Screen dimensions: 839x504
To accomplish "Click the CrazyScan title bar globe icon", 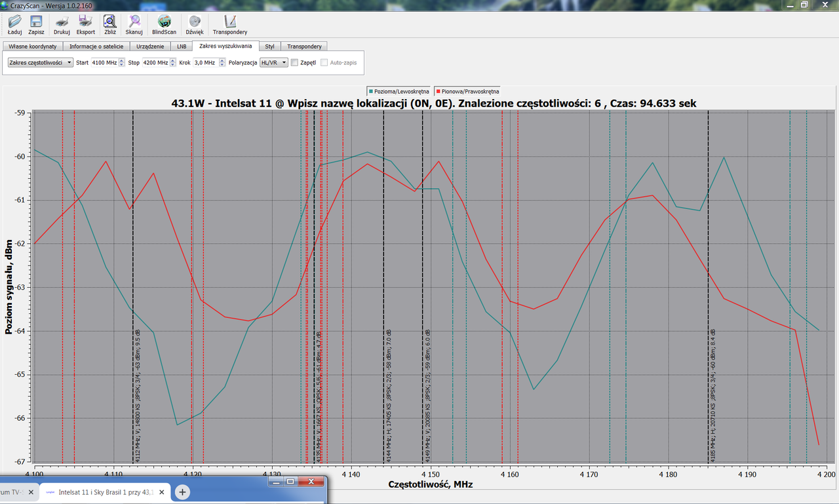I will coord(5,5).
